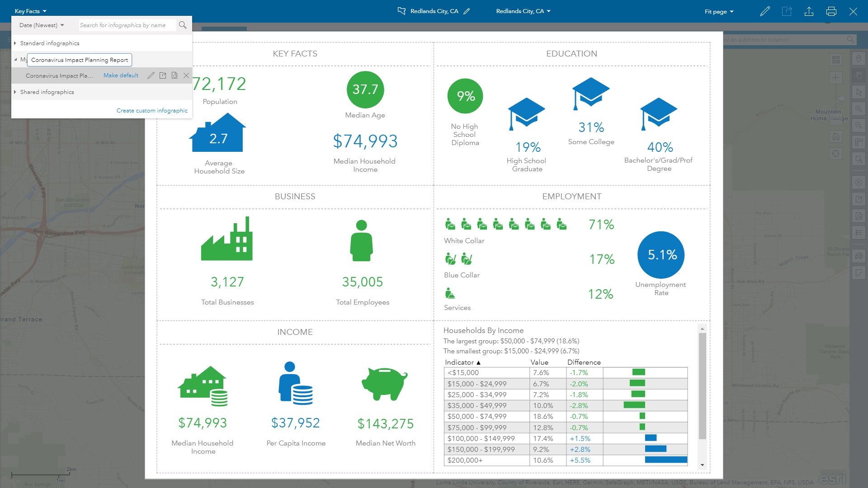Delete the Coronavirus Impact Pla... infographic

(x=186, y=75)
